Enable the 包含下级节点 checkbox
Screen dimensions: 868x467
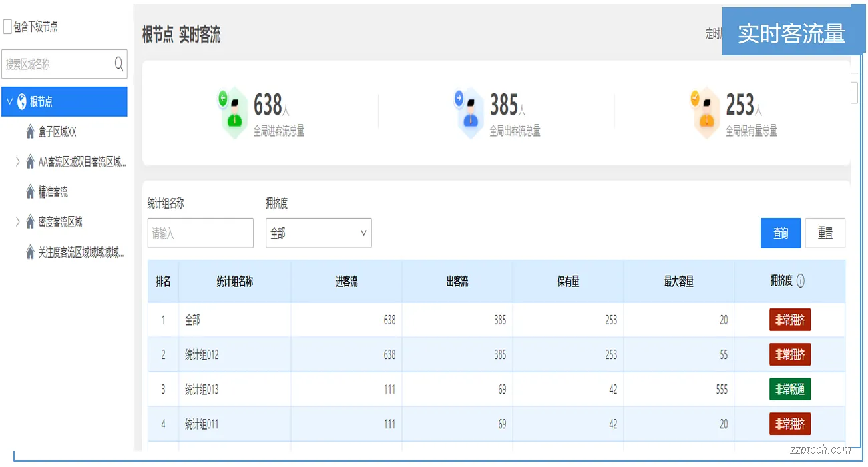[x=7, y=27]
